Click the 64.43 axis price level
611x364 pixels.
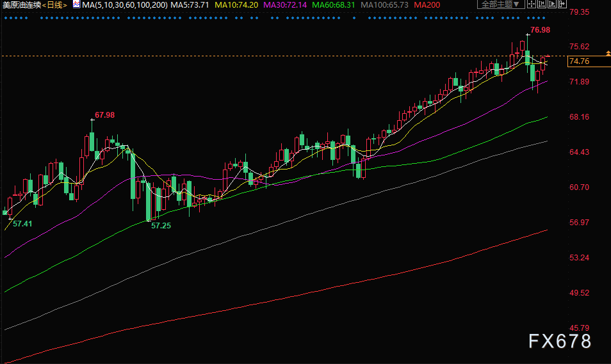(580, 152)
